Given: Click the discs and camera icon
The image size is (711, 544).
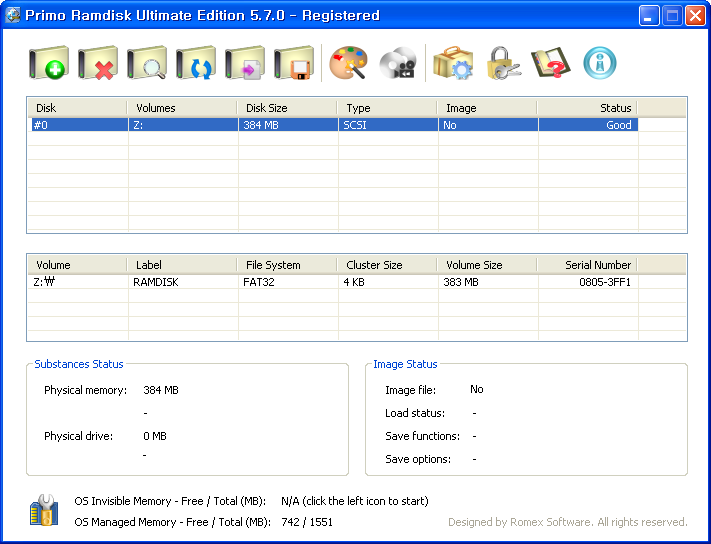Looking at the screenshot, I should coord(398,63).
